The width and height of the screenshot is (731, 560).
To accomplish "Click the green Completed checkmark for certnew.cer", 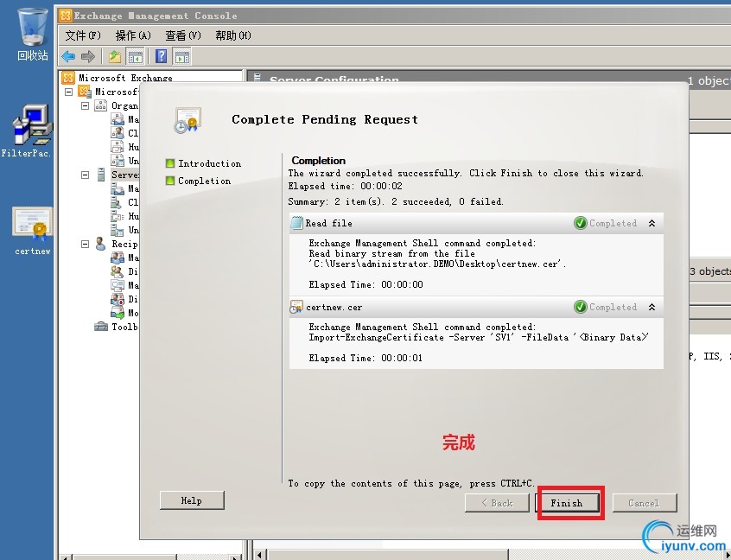I will [x=580, y=308].
